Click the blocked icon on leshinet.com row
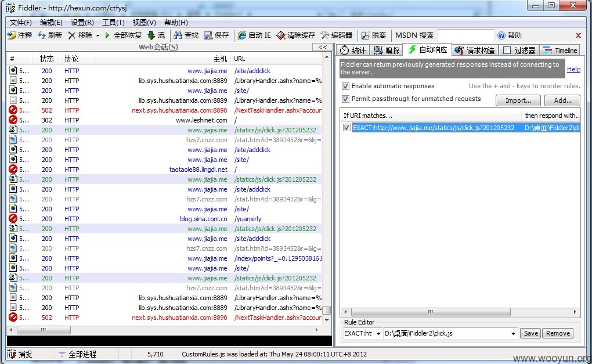Viewport: 592px width, 364px height. tap(13, 120)
